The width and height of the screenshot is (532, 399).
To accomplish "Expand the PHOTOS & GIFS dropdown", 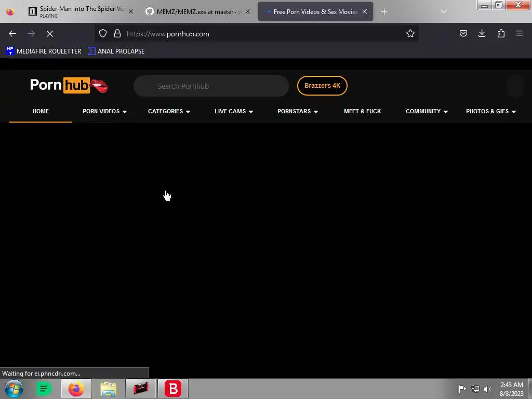I will (x=491, y=111).
